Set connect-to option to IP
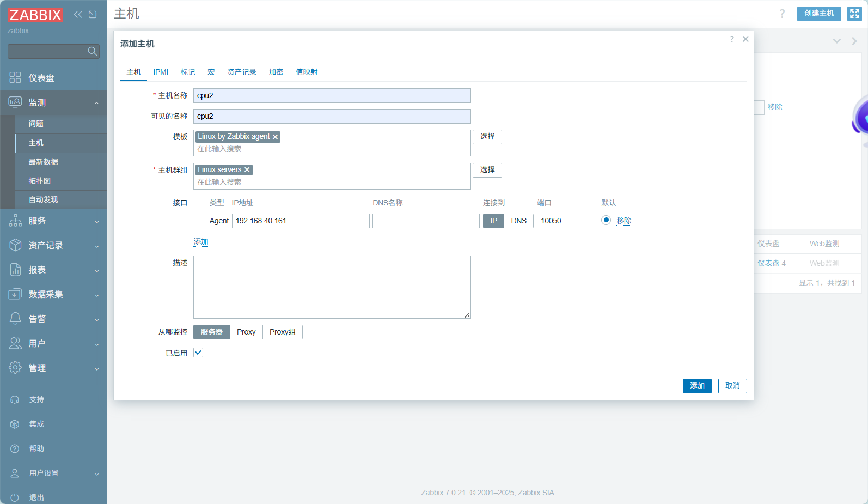Screen dimensions: 868x504 [493, 221]
